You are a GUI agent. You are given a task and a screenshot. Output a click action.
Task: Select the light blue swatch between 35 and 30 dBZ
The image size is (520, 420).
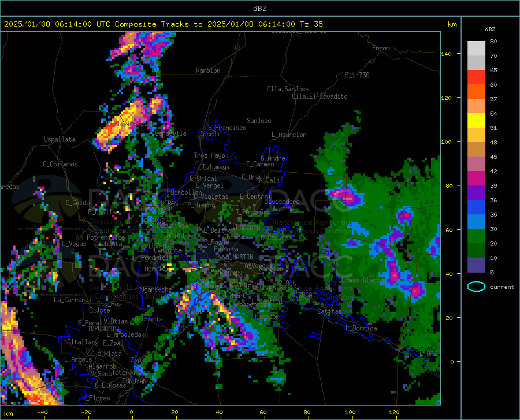(x=476, y=222)
